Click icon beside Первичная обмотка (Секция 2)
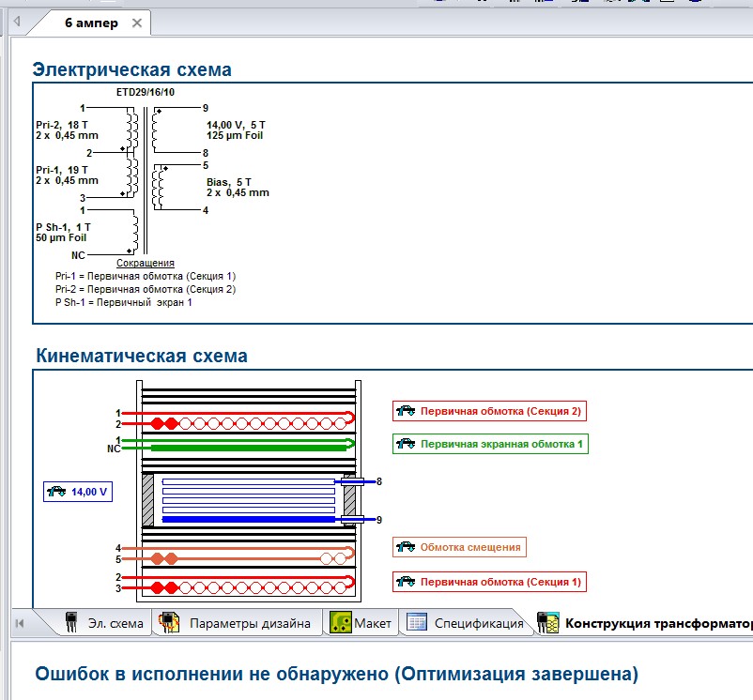Viewport: 753px width, 700px height. tap(407, 411)
